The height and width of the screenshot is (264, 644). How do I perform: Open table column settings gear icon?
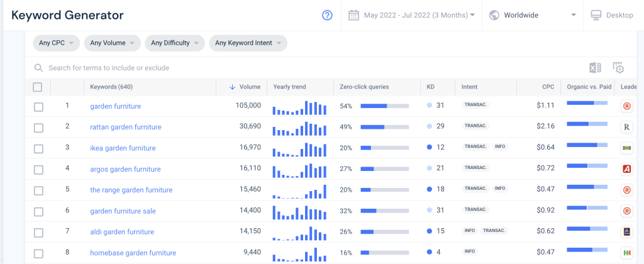coord(618,68)
